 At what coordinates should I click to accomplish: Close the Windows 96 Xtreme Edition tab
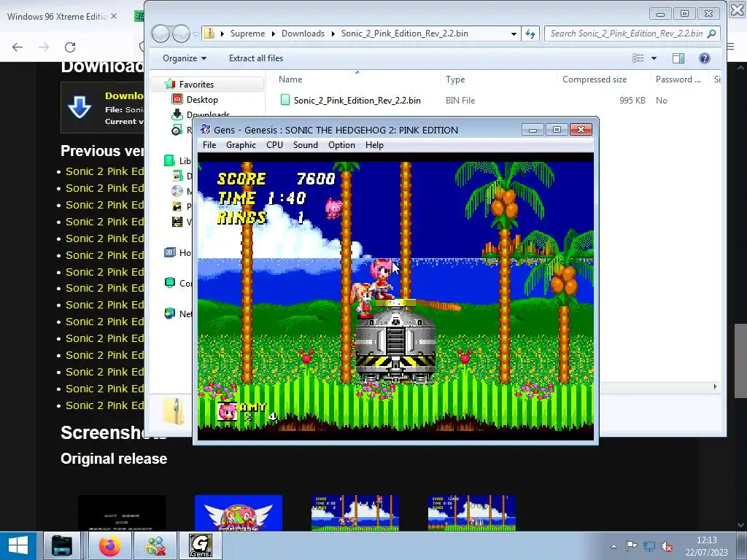click(x=113, y=16)
